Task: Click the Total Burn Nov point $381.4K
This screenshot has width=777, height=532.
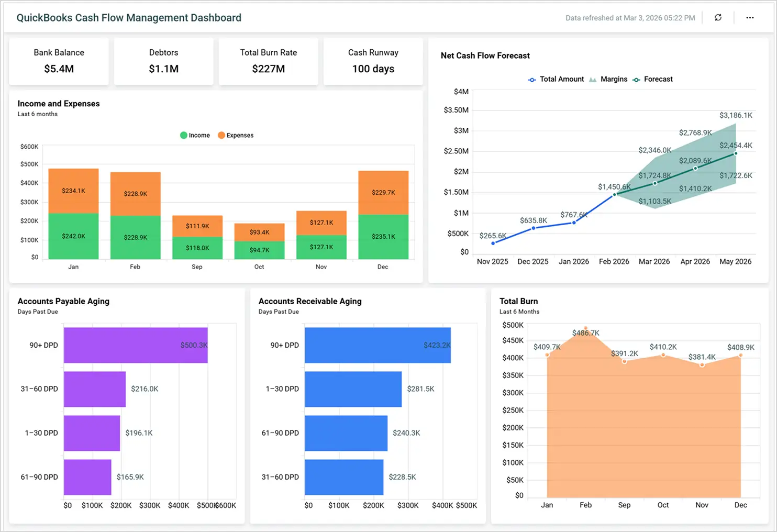Action: [x=702, y=365]
